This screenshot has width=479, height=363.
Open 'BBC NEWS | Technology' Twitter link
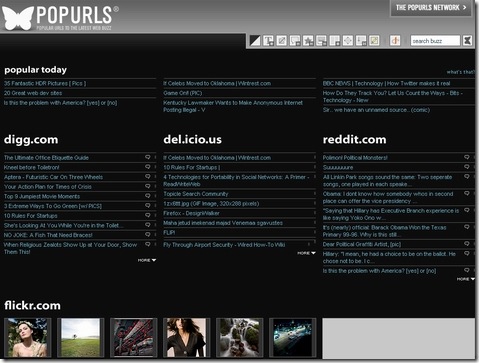386,83
